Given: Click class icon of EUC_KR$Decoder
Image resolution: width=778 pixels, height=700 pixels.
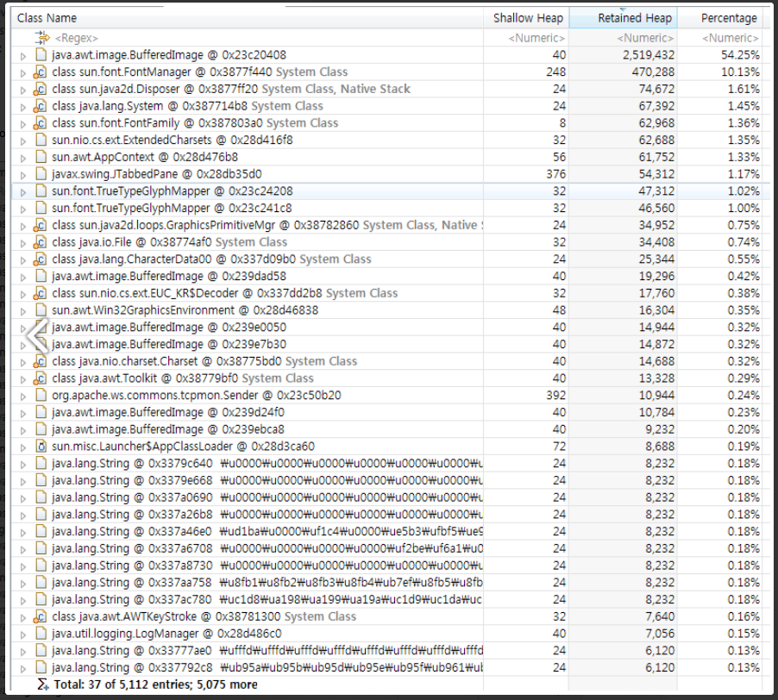Looking at the screenshot, I should coord(41,293).
